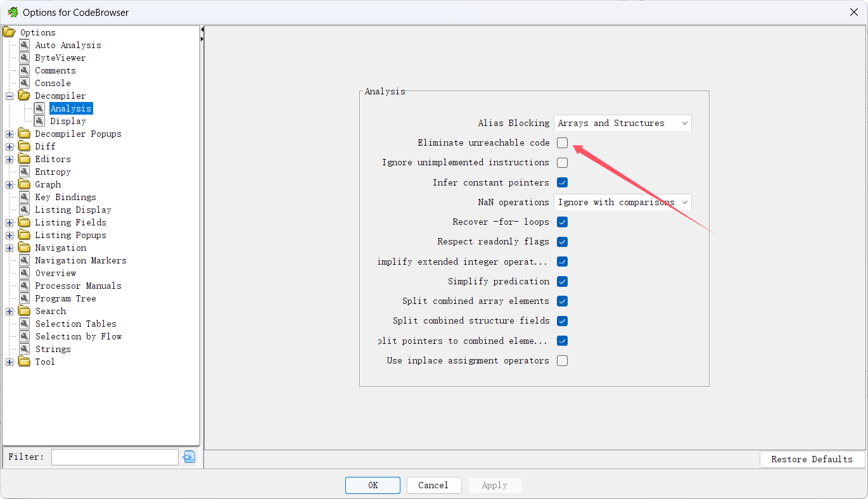Viewport: 868px width, 499px height.
Task: Toggle Split pointers to combined elements checkbox
Action: coord(562,341)
